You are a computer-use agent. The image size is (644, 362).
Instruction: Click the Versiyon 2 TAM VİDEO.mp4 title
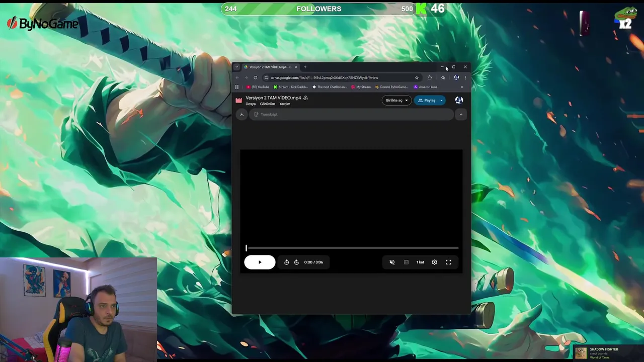(x=273, y=98)
